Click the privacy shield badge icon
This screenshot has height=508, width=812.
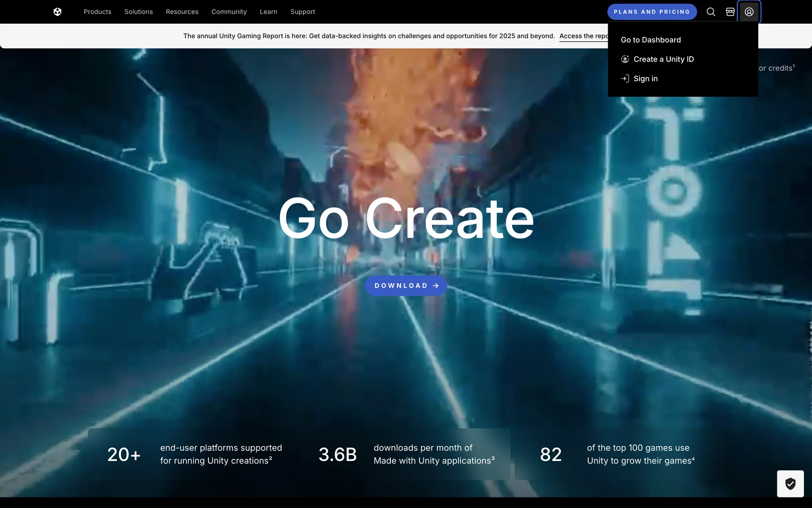coord(790,483)
